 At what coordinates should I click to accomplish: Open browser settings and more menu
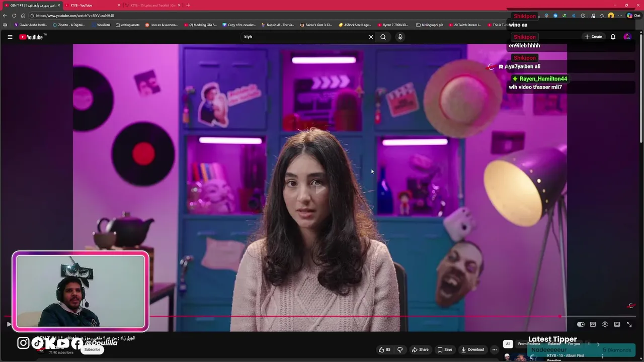(x=620, y=16)
